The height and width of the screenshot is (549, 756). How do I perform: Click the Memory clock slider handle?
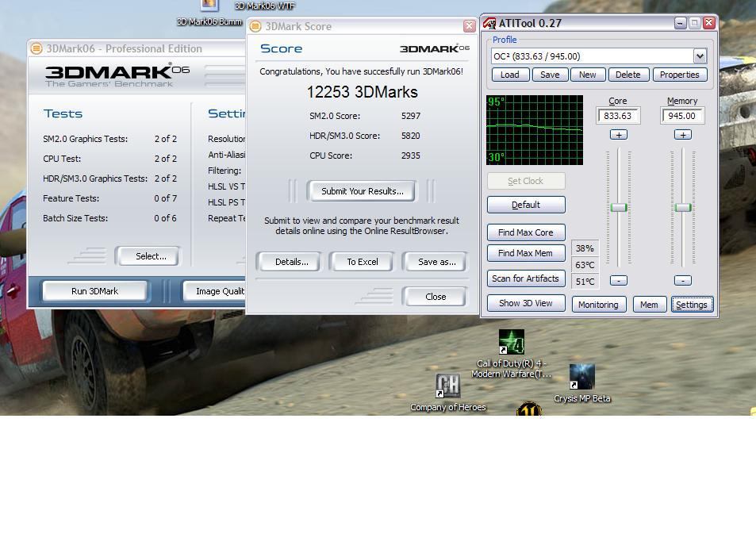[x=683, y=208]
